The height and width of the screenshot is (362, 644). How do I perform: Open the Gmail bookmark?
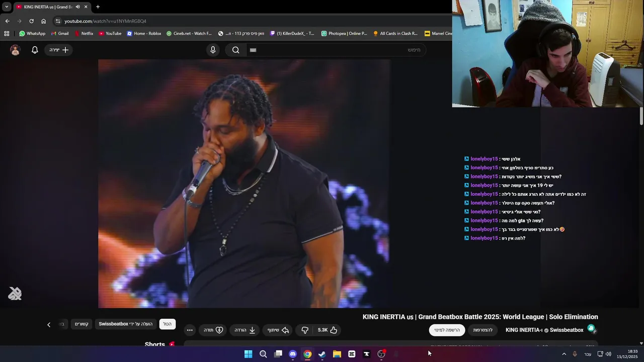coord(60,34)
